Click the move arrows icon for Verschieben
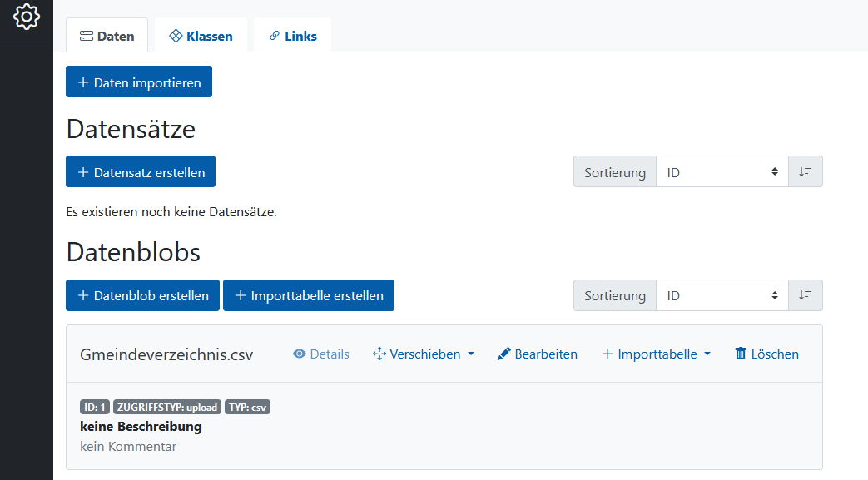This screenshot has height=480, width=868. [x=379, y=354]
